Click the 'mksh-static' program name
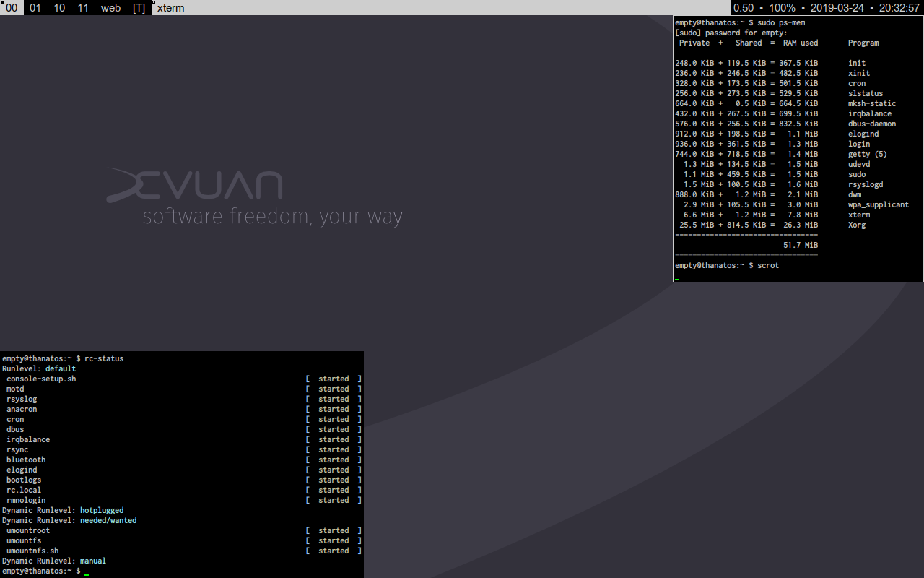Viewport: 924px width, 578px height. pyautogui.click(x=872, y=103)
